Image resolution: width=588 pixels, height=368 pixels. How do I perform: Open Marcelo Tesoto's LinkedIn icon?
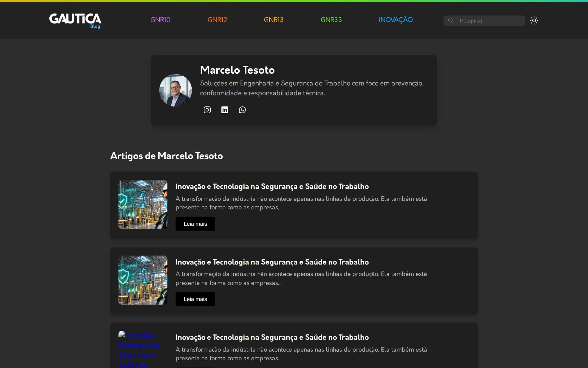[225, 110]
